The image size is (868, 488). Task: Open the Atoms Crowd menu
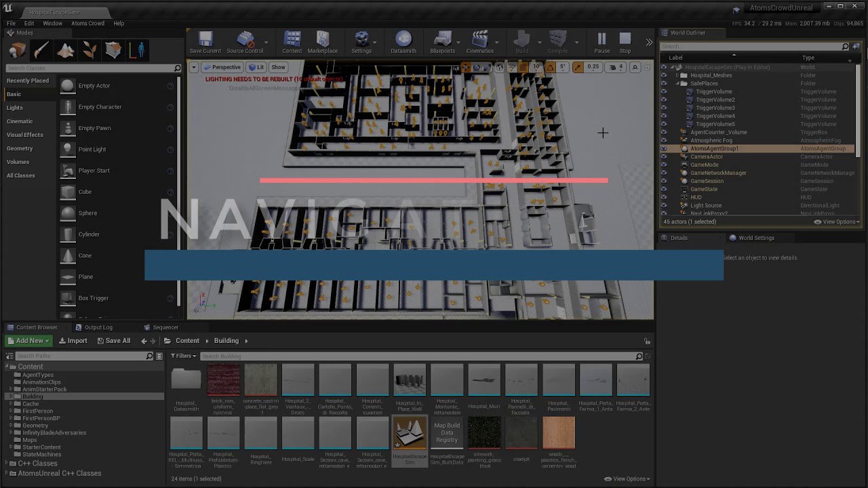click(x=87, y=23)
